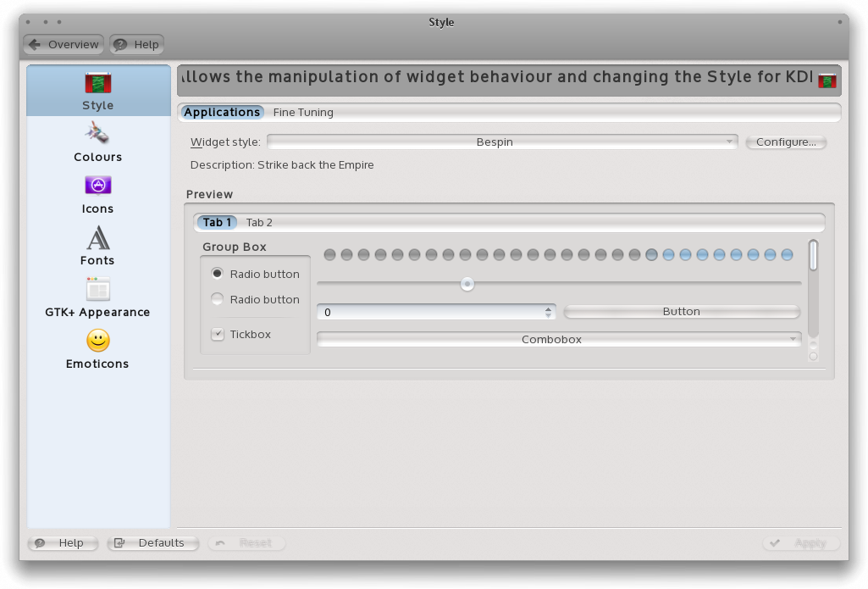Open the Colours settings module
The image size is (868, 589).
click(x=98, y=142)
